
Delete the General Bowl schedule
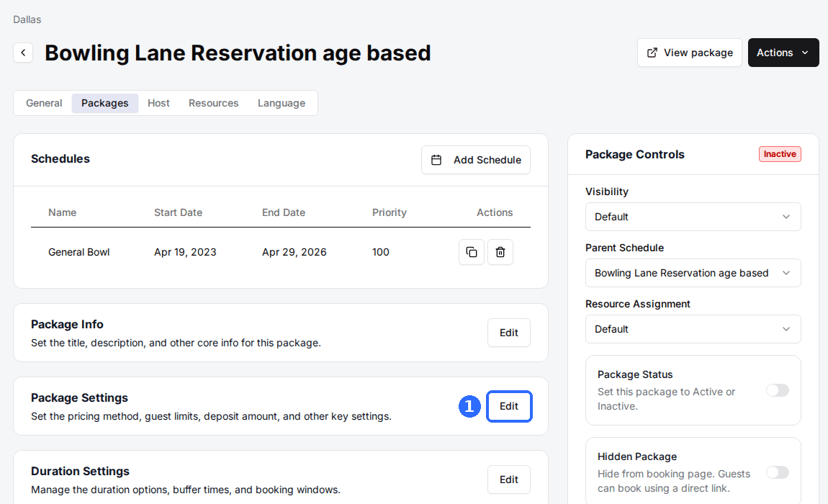500,252
